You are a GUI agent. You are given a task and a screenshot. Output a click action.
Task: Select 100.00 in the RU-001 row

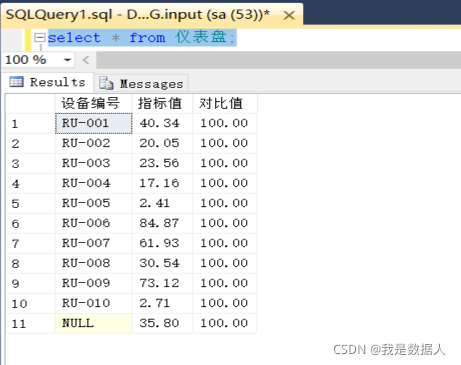click(225, 123)
